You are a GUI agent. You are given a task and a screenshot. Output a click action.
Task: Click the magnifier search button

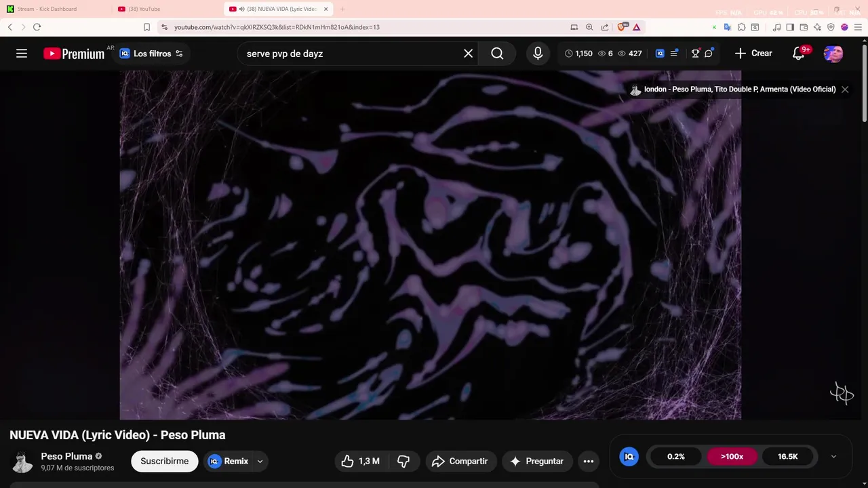click(497, 54)
